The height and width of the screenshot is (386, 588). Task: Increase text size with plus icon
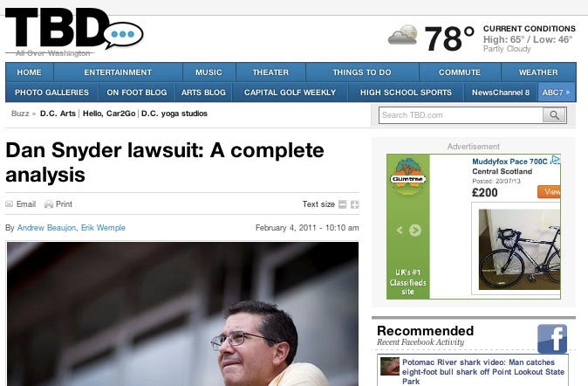click(355, 204)
